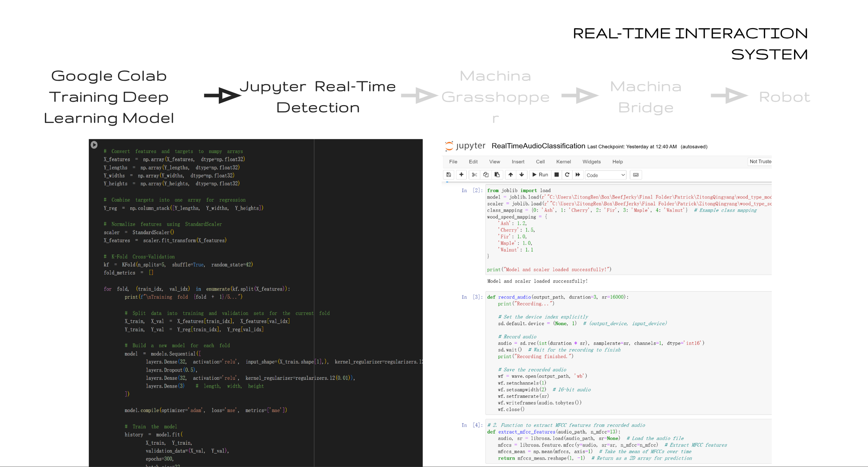Viewport: 868px width, 467px height.
Task: Move selected cell down arrow
Action: [x=521, y=175]
